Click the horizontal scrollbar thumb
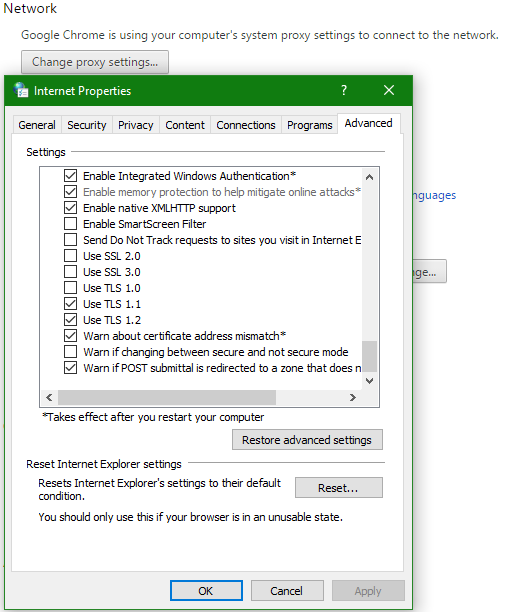This screenshot has width=518, height=612. (167, 397)
